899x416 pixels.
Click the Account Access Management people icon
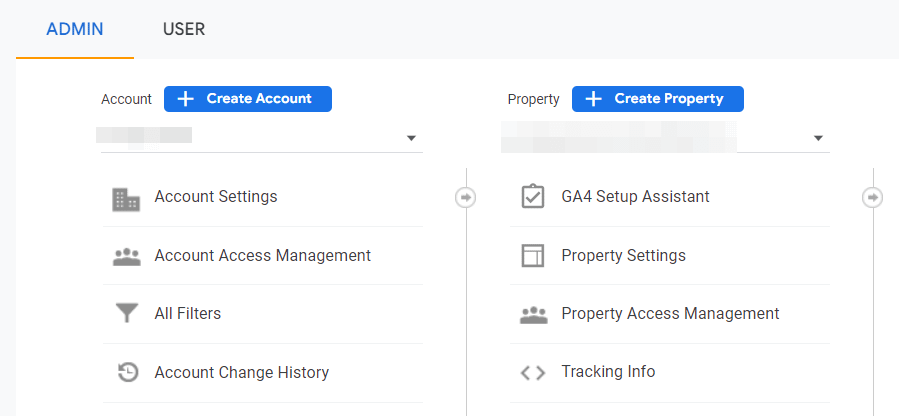127,257
